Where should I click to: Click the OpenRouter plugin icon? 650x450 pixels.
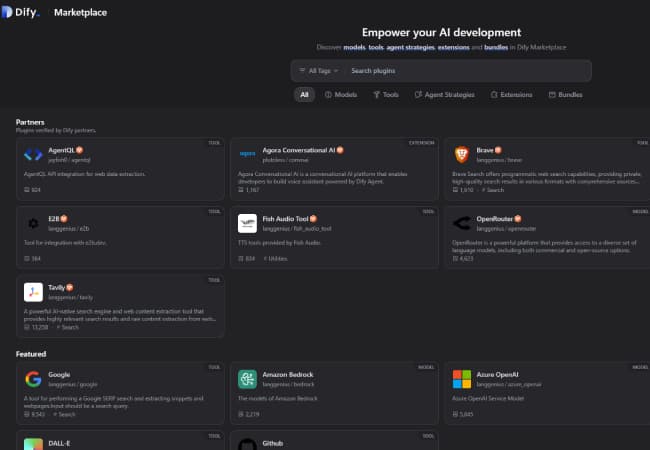coord(461,222)
